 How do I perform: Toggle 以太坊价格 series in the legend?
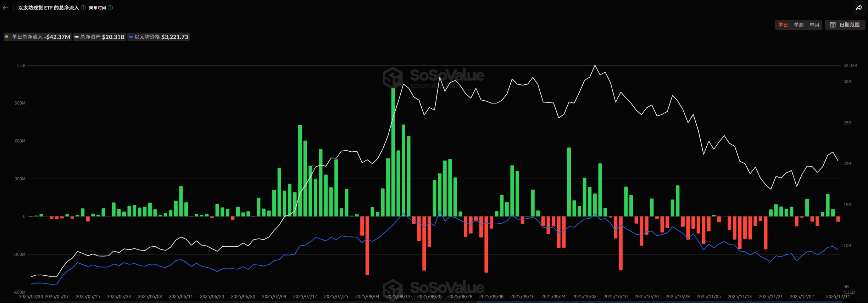tap(158, 37)
